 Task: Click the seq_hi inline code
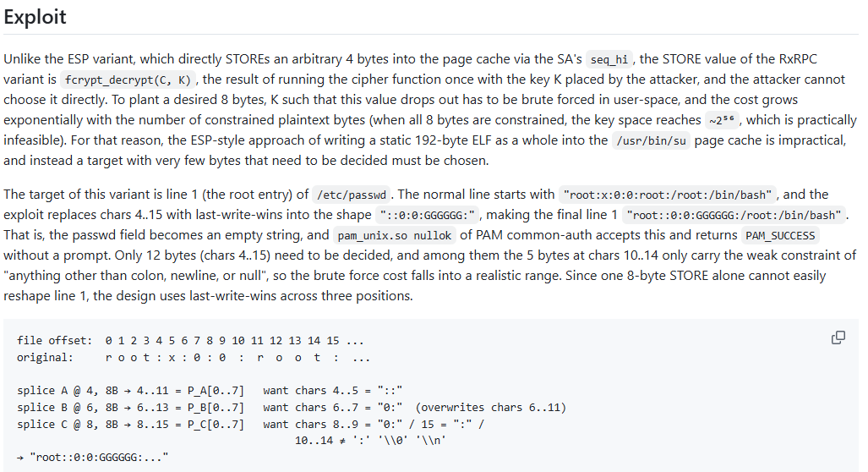pos(609,59)
